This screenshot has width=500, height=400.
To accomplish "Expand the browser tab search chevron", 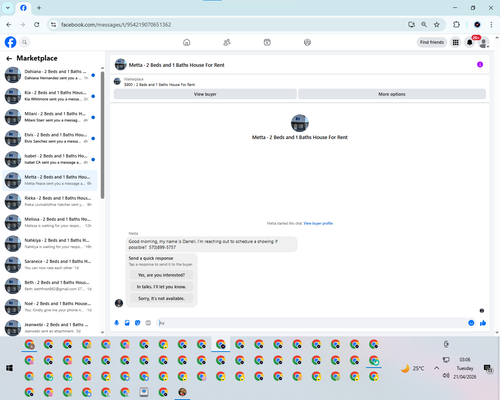I will (8, 8).
